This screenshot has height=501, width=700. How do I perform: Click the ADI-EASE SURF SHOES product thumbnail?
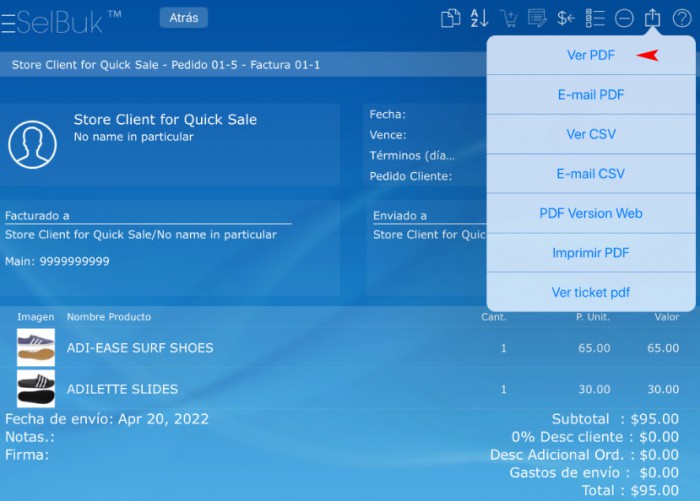(36, 348)
